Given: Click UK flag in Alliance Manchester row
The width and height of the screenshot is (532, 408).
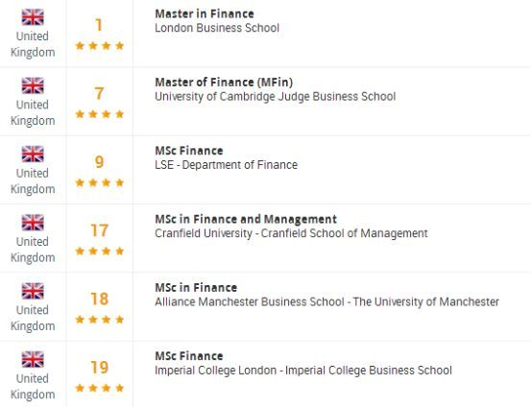Looking at the screenshot, I should [x=33, y=291].
